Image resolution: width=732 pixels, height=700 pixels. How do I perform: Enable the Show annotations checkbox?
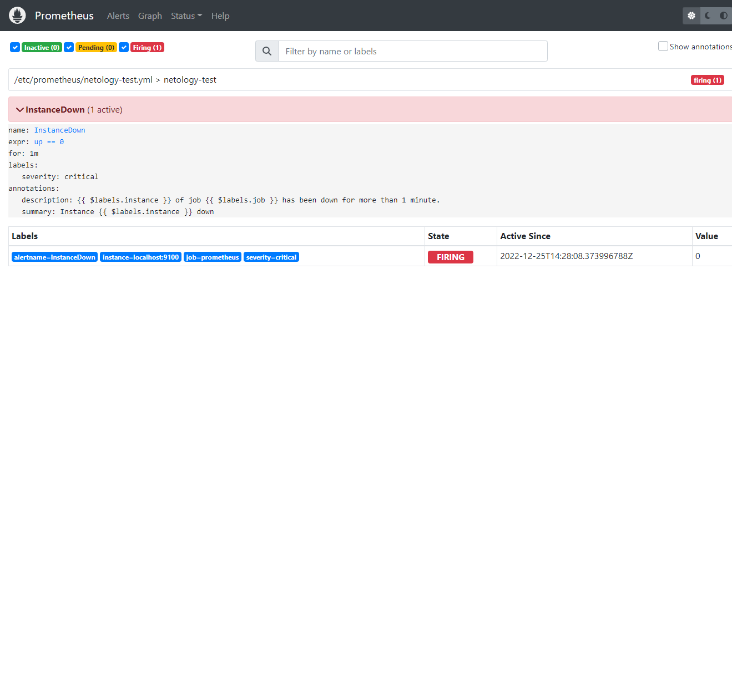[x=663, y=46]
